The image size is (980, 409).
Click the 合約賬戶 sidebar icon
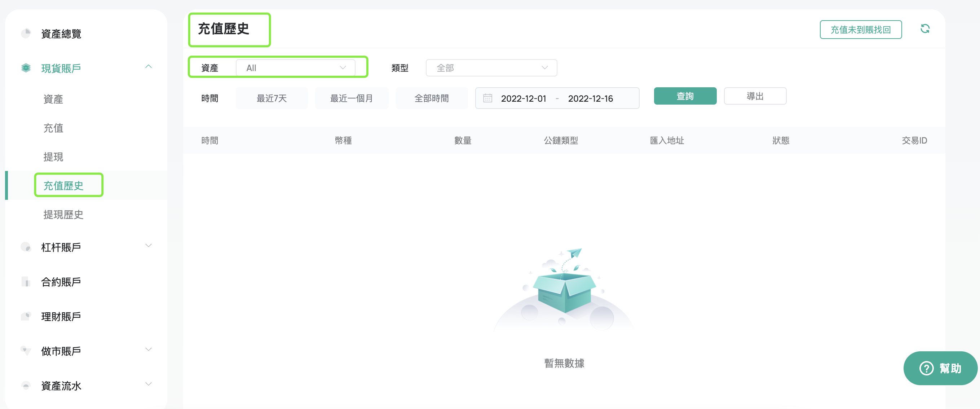click(26, 282)
